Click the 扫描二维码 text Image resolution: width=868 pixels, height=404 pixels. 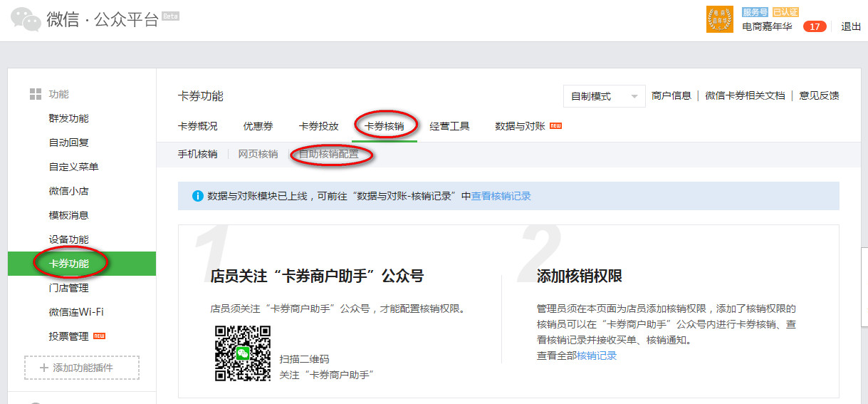point(305,359)
